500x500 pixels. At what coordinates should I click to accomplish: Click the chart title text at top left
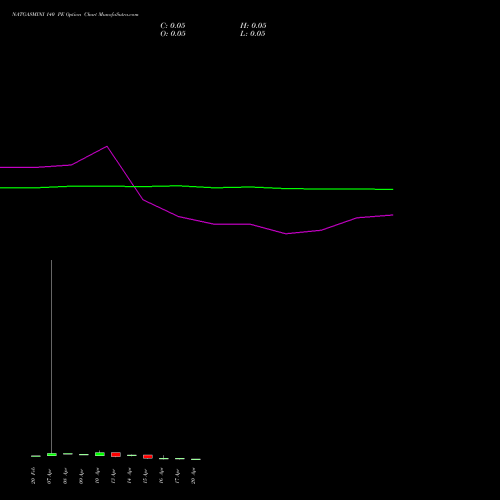click(75, 15)
